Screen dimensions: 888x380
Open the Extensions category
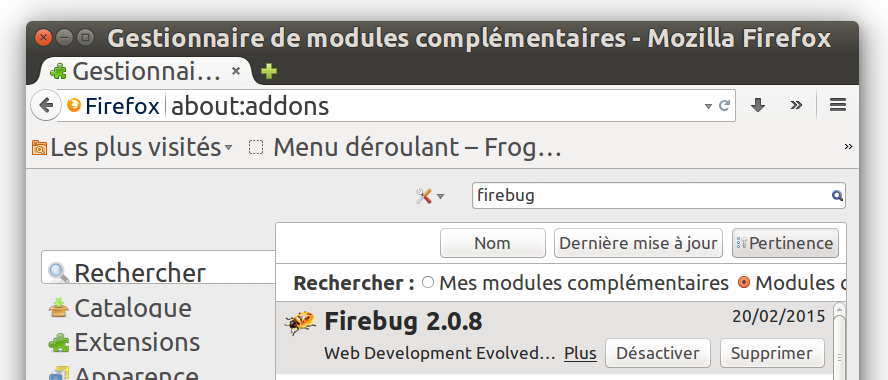[124, 343]
